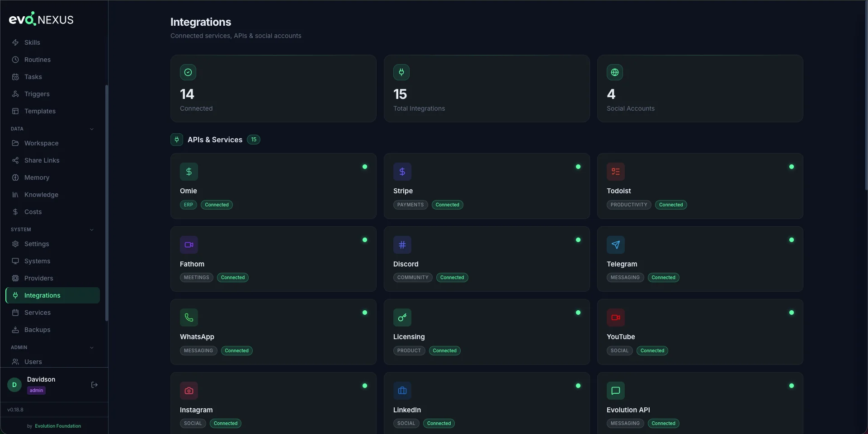Image resolution: width=868 pixels, height=434 pixels.
Task: Click the YouTube red video icon
Action: click(616, 317)
